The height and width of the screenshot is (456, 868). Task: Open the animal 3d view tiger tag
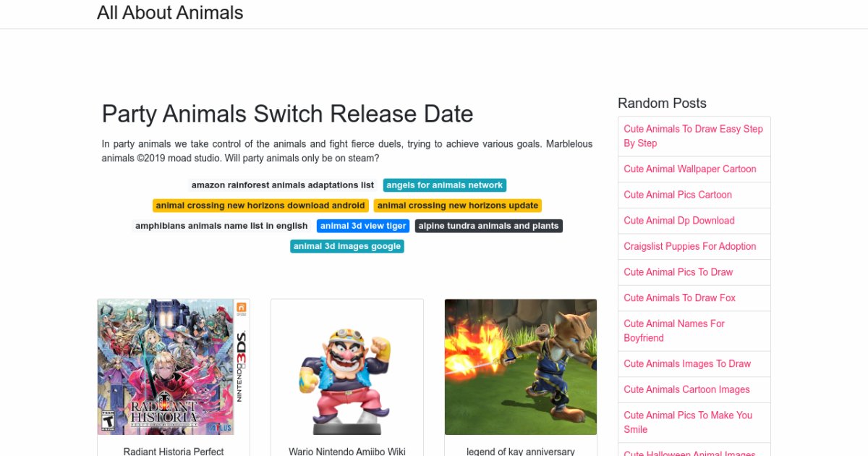point(363,226)
